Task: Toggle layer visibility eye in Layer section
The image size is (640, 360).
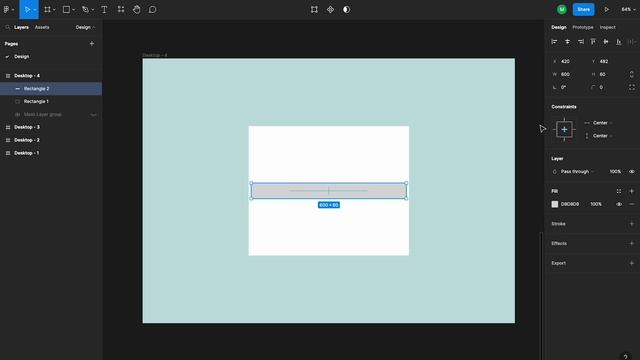Action: point(631,172)
